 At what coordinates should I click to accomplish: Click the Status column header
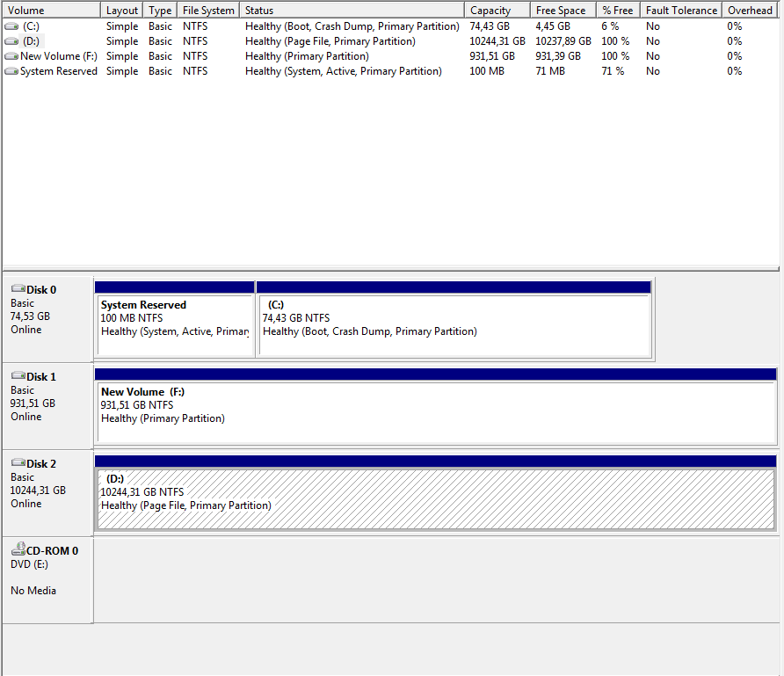(352, 11)
